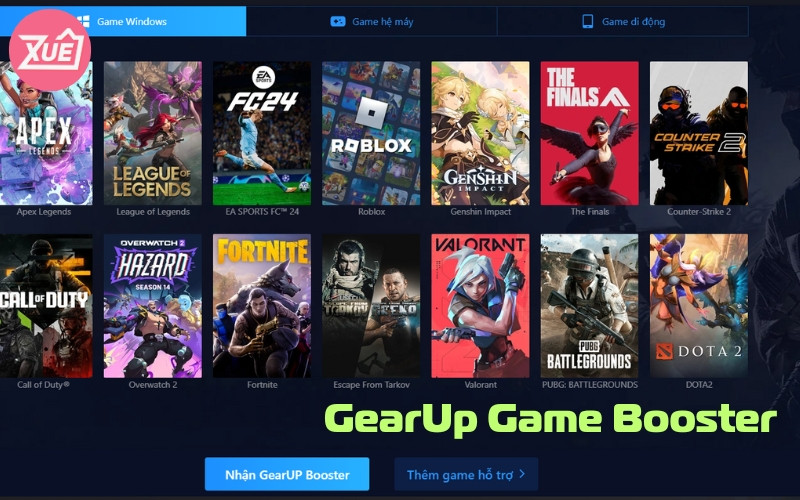800x500 pixels.
Task: Select the DOTA 2 cover
Action: pos(698,306)
